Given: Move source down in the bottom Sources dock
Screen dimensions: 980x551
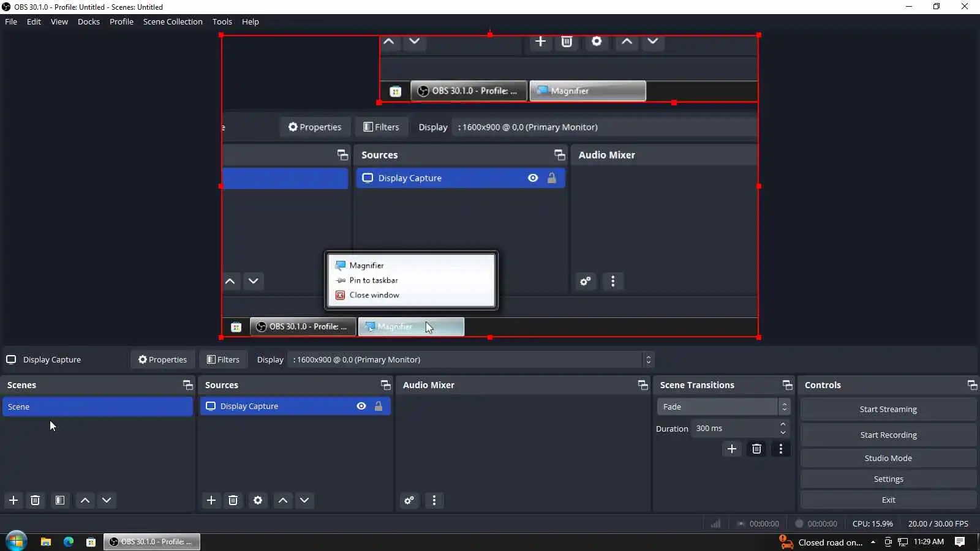Looking at the screenshot, I should (304, 500).
